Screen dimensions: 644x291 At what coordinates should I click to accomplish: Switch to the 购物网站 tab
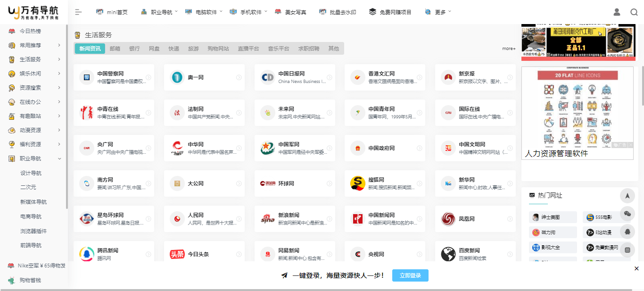coord(218,49)
